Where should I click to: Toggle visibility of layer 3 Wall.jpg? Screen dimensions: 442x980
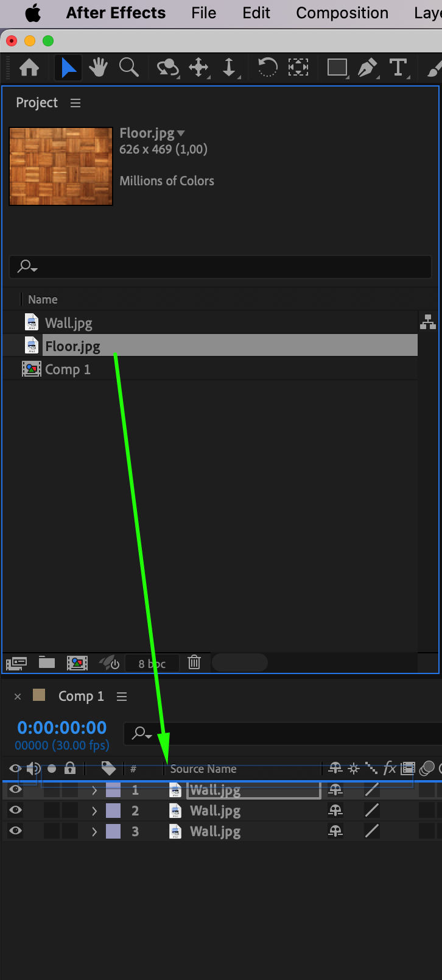pyautogui.click(x=15, y=831)
